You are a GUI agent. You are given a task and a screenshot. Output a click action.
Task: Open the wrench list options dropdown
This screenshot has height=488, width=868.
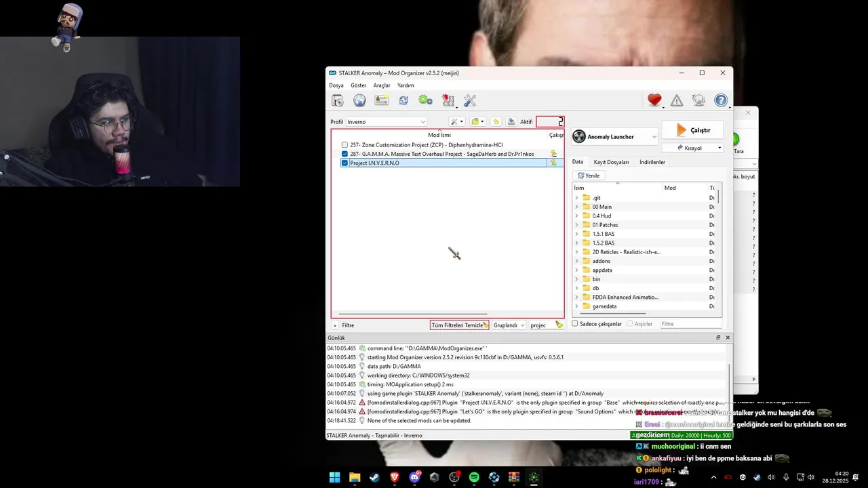[457, 122]
